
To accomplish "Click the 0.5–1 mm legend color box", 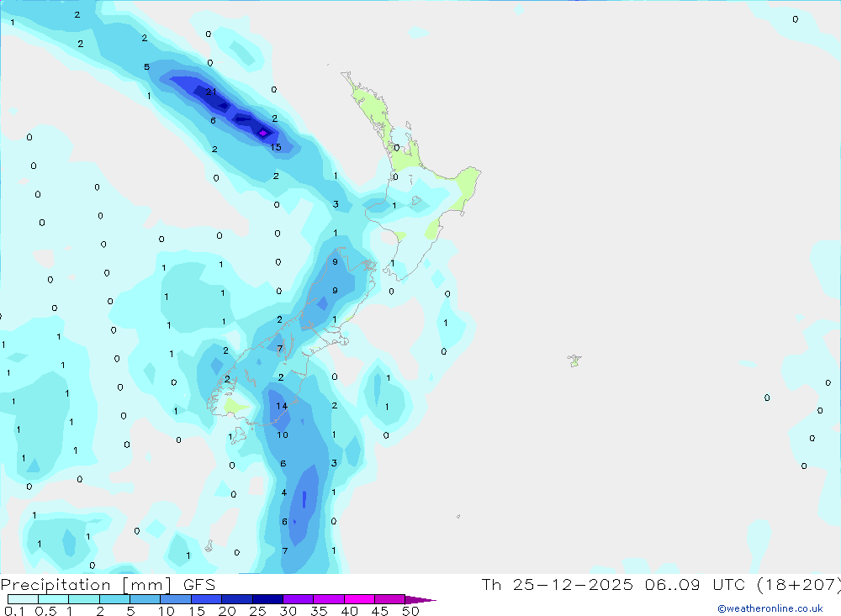I will [54, 599].
